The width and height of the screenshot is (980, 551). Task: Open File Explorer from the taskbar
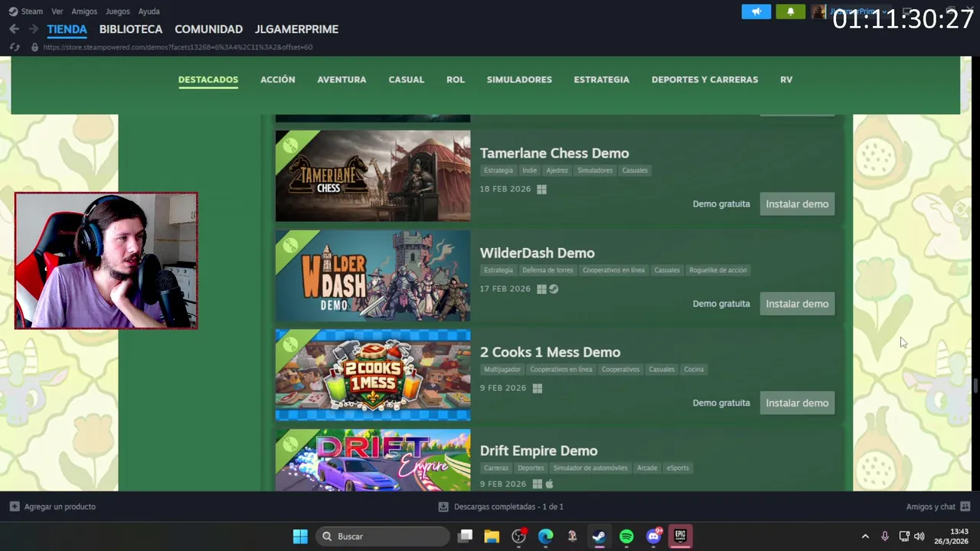tap(492, 536)
